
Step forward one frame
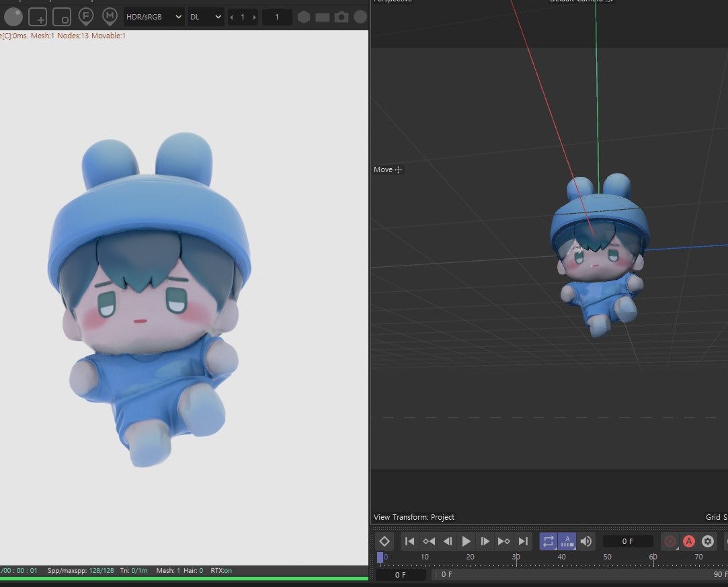tap(485, 541)
